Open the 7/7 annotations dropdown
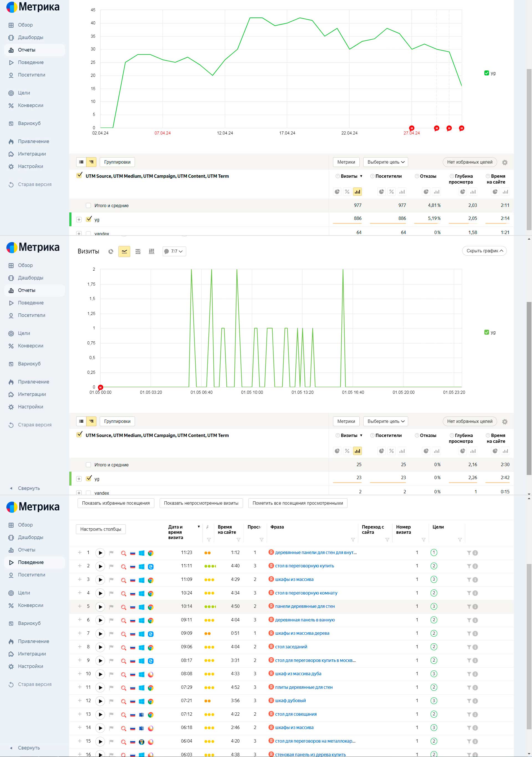 pos(174,251)
